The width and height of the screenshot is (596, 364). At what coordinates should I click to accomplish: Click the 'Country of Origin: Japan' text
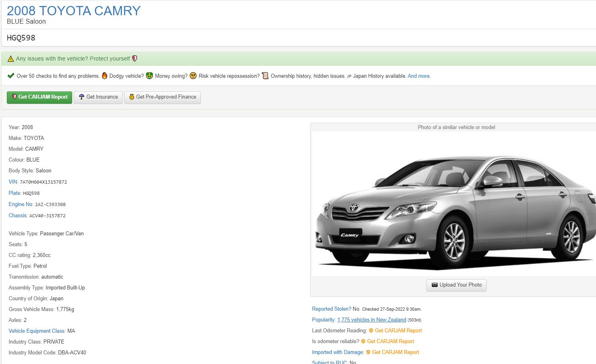36,299
